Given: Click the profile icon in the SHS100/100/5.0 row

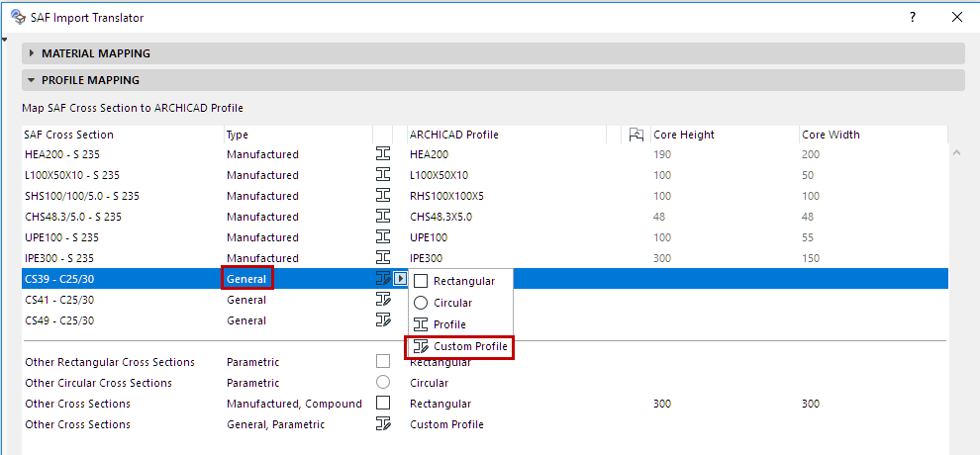Looking at the screenshot, I should [x=382, y=196].
